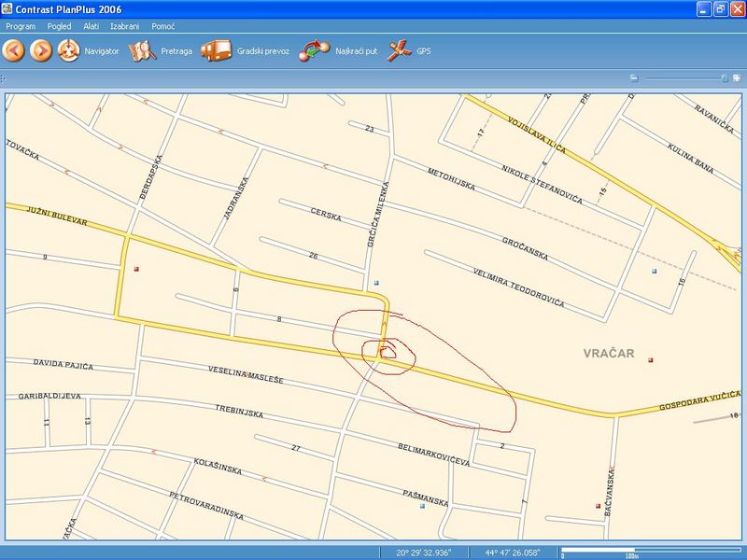Click zoom out icon left of slider
747x560 pixels.
[x=633, y=78]
